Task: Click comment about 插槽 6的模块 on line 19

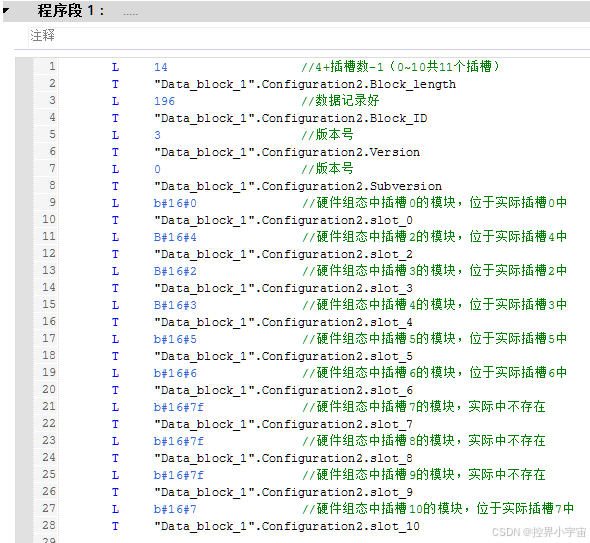Action: pyautogui.click(x=435, y=372)
